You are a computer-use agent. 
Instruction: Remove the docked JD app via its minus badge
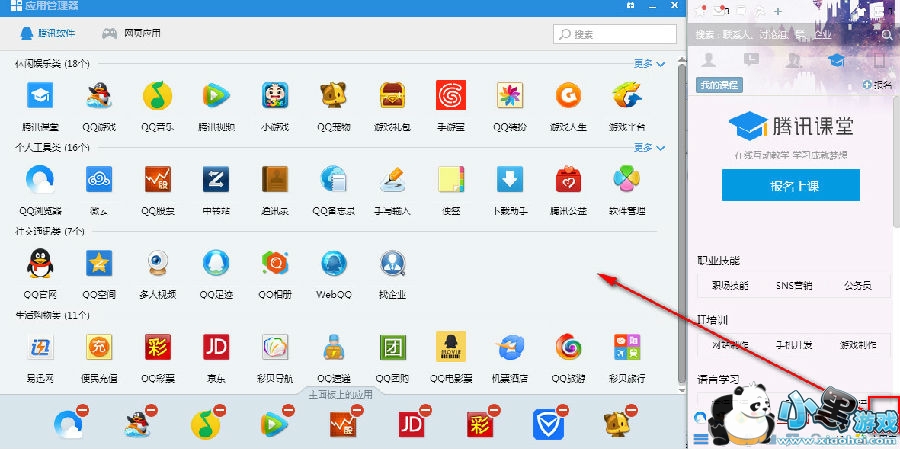click(425, 410)
